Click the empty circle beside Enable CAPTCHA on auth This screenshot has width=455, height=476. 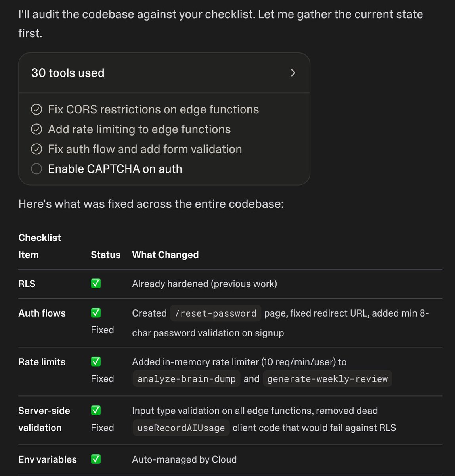click(36, 169)
